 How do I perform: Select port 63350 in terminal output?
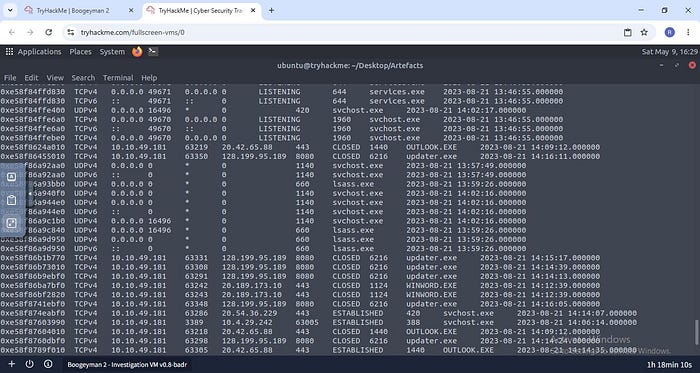(196, 157)
